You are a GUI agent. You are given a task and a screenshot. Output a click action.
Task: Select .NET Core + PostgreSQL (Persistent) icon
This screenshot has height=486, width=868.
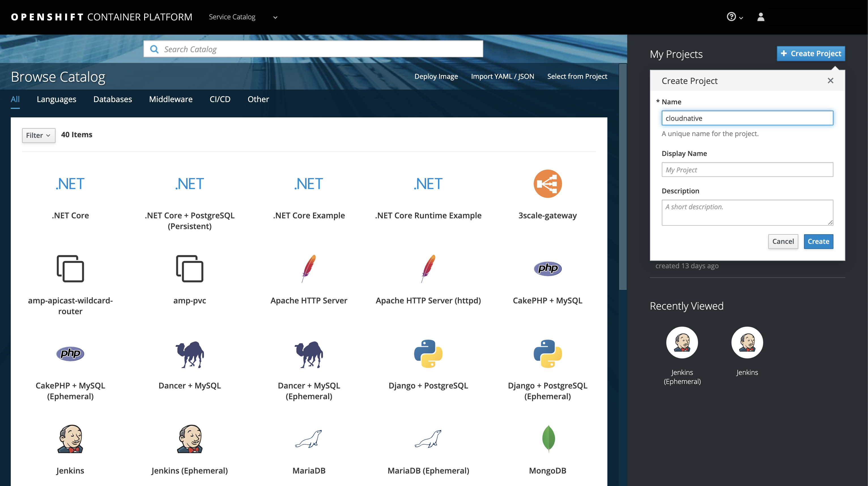[x=189, y=184]
